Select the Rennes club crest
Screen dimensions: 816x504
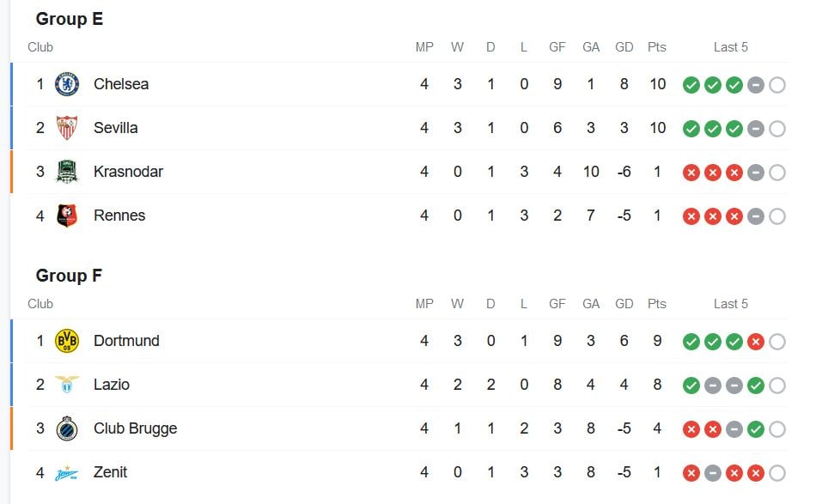pyautogui.click(x=67, y=216)
